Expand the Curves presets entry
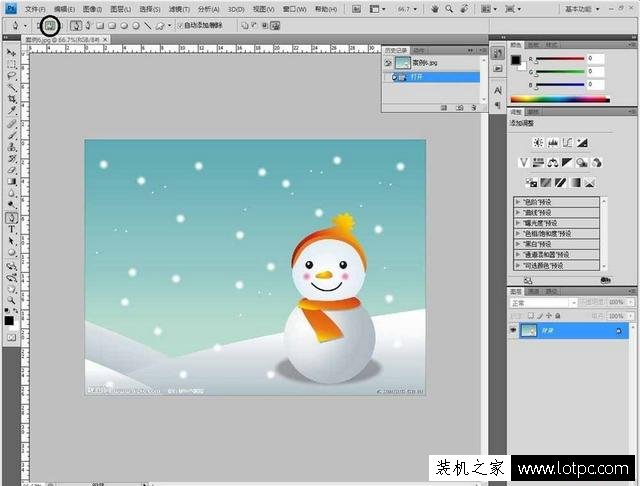Screen dimensions: 640x486 556,213
